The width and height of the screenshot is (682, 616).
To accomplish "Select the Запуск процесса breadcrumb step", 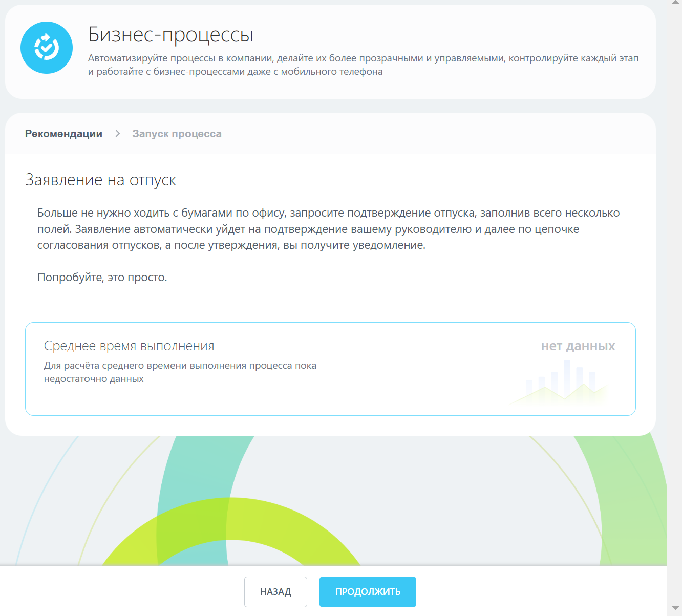I will (177, 134).
